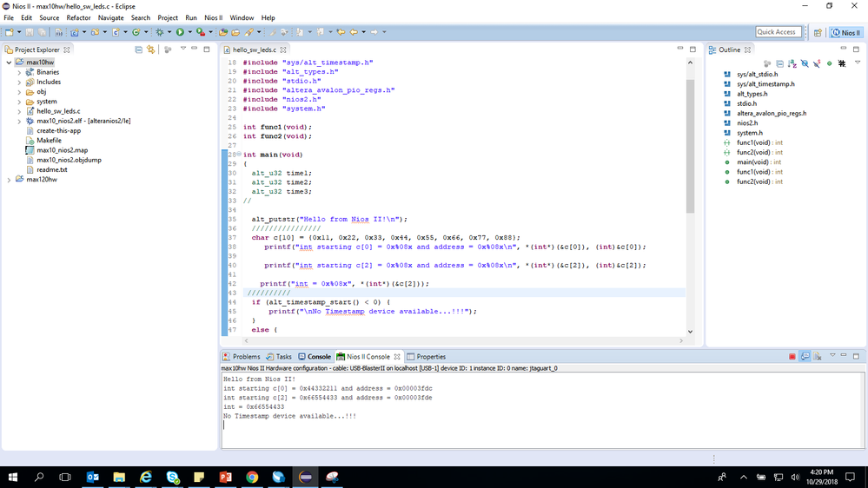
Task: Expand the Binaries folder in tree
Action: pos(19,73)
